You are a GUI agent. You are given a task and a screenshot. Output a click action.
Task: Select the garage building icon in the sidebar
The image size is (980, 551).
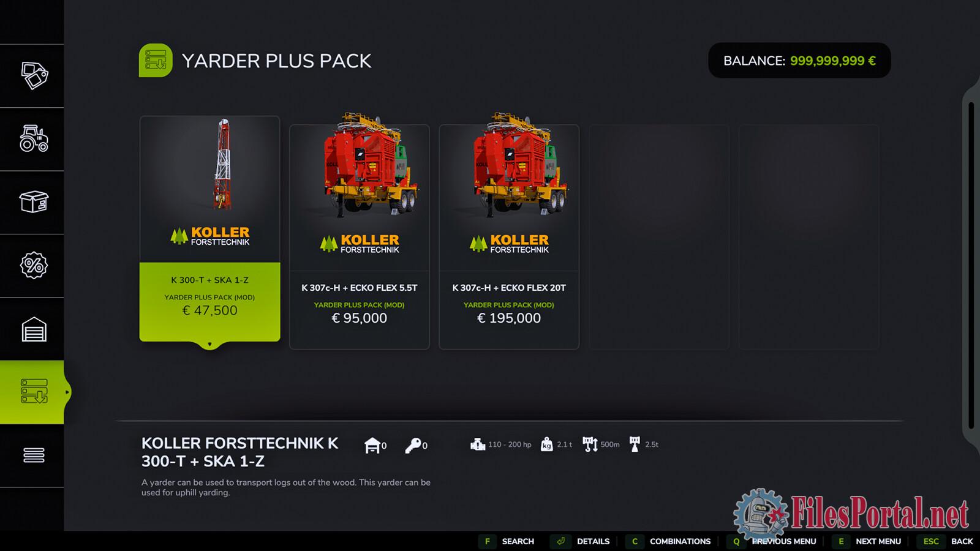34,329
